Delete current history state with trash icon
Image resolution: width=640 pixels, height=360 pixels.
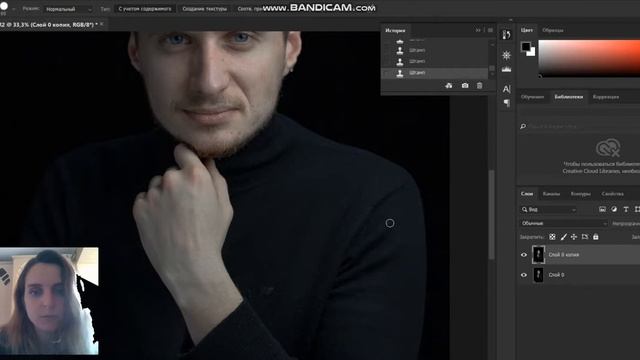pos(480,85)
